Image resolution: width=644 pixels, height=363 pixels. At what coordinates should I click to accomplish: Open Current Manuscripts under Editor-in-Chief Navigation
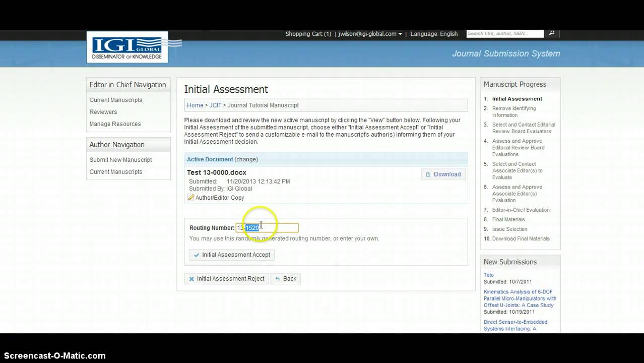pos(116,100)
